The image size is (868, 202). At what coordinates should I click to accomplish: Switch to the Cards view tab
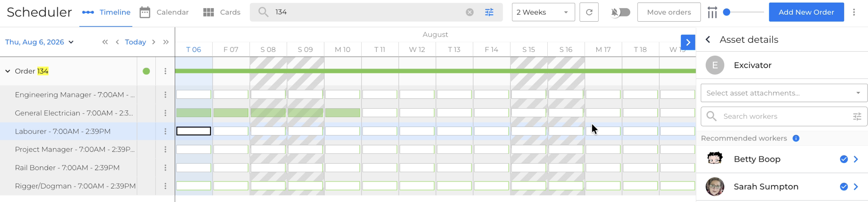222,12
